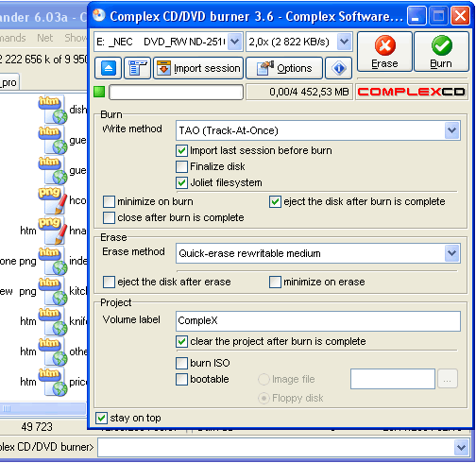Uncheck Joliet filesystem option

[181, 182]
